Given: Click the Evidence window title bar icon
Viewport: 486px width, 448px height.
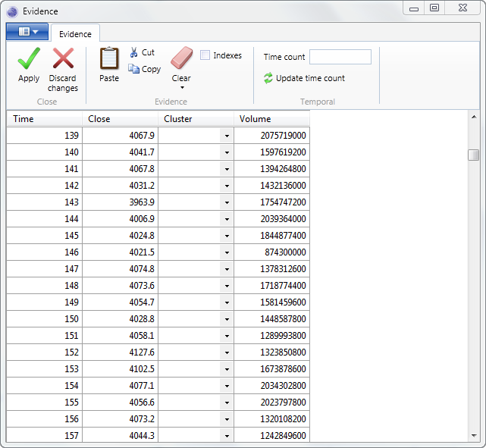Looking at the screenshot, I should [12, 11].
